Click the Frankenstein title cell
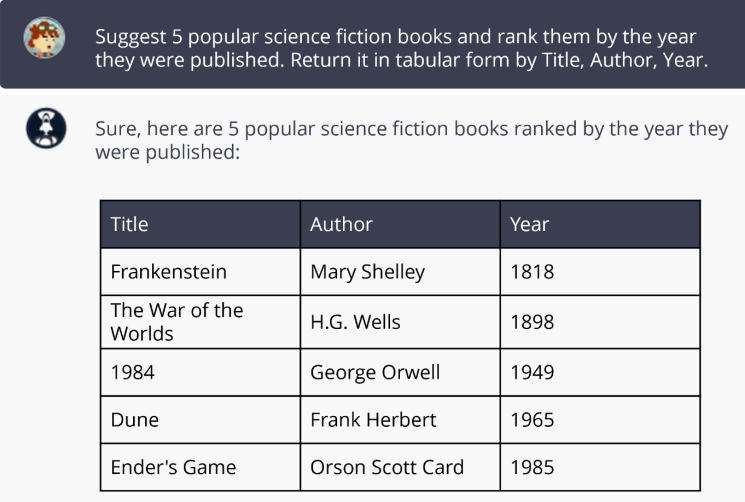The height and width of the screenshot is (502, 745). click(x=201, y=272)
